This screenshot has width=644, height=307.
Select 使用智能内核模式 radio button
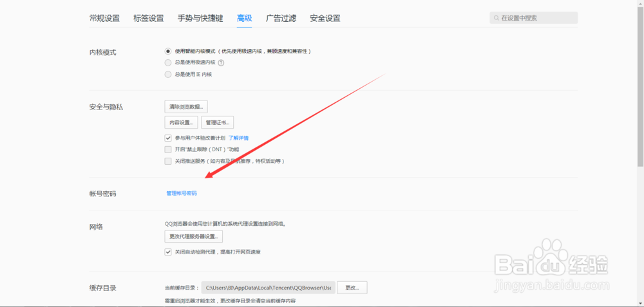[x=167, y=51]
